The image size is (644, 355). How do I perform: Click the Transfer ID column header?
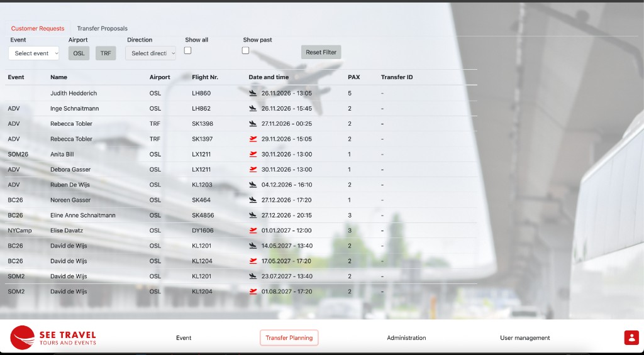point(397,77)
